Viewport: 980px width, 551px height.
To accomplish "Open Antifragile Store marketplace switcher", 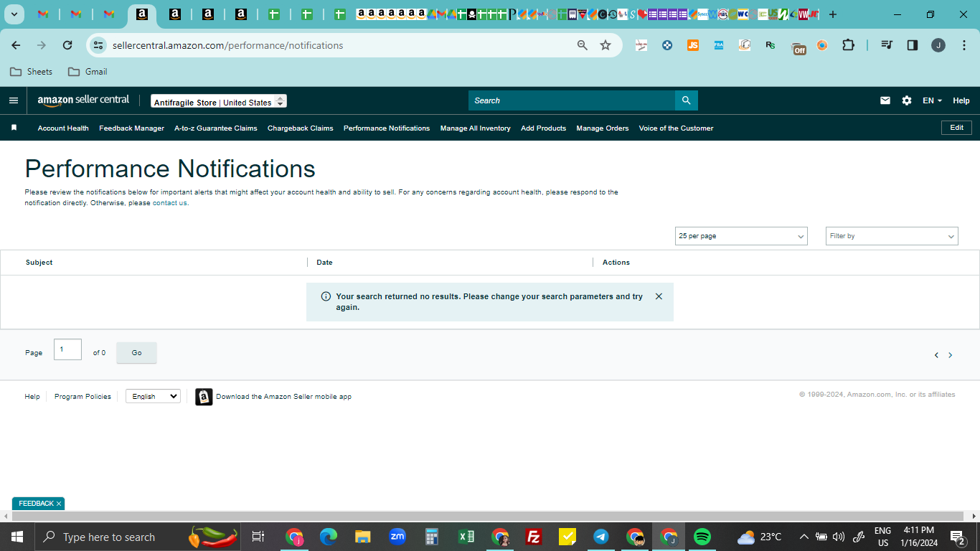I will [x=219, y=102].
